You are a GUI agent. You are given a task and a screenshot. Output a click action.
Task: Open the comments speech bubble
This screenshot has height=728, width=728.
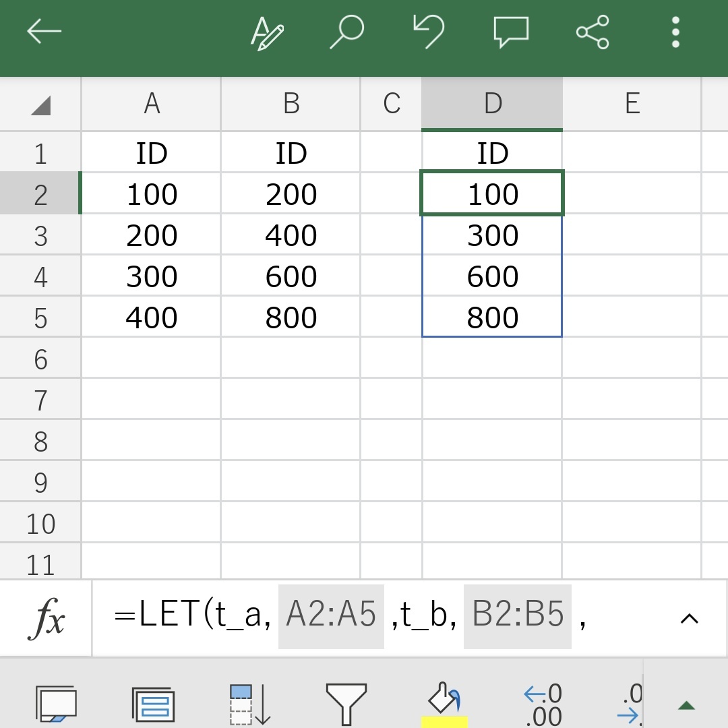[x=511, y=32]
